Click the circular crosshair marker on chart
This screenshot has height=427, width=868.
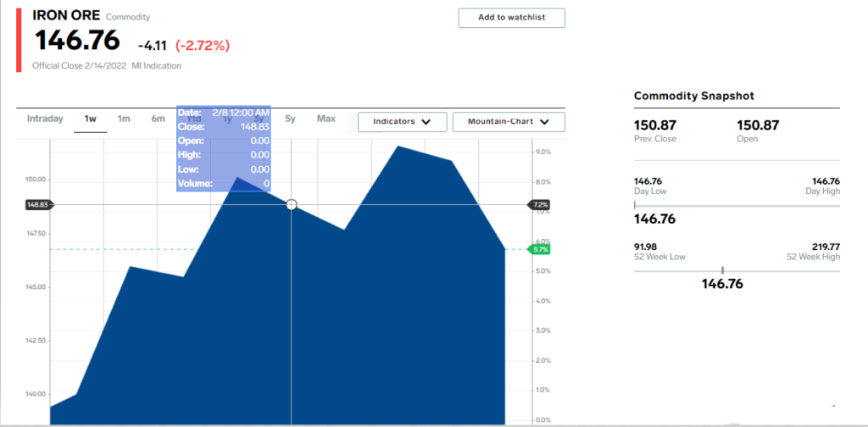click(x=292, y=204)
